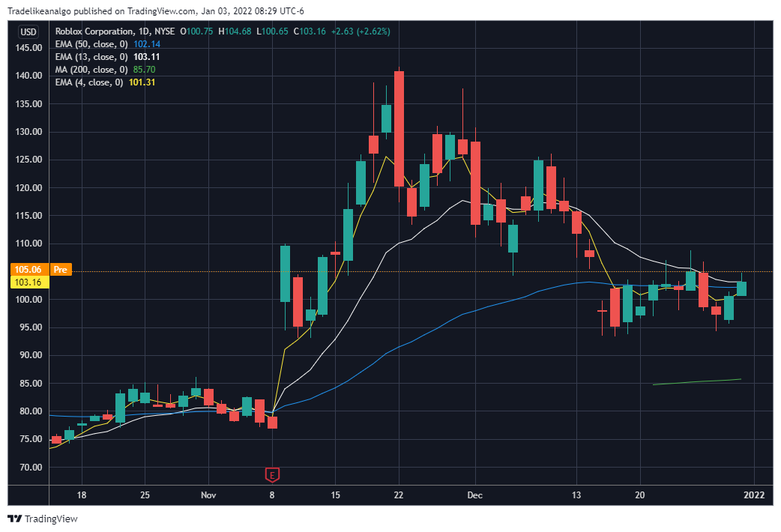The width and height of the screenshot is (781, 532).
Task: Click the TradingView logo icon
Action: (15, 519)
